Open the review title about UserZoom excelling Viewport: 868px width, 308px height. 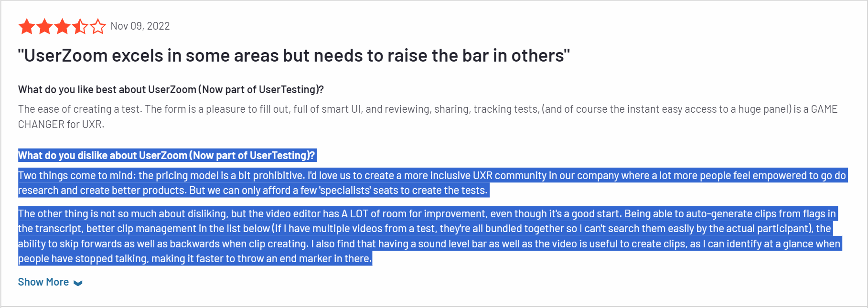click(x=294, y=56)
